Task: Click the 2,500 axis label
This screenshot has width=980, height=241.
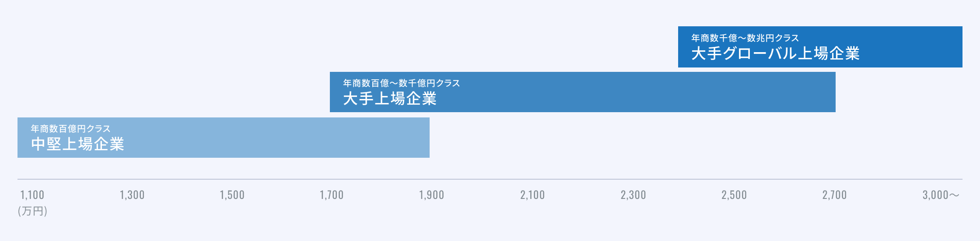Action: pos(734,195)
